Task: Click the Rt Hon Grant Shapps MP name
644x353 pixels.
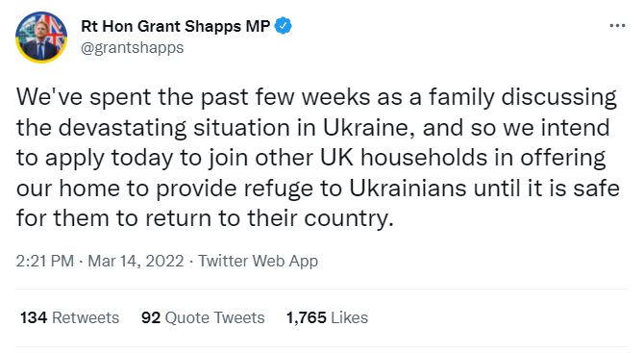Action: (x=175, y=26)
